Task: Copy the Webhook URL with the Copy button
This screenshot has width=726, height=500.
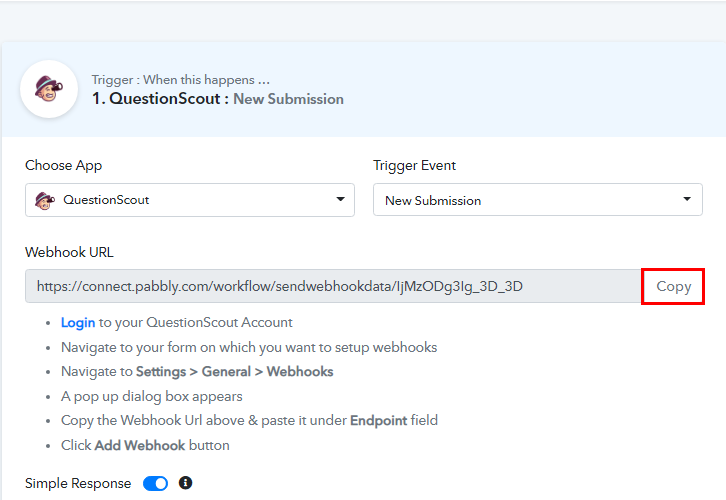Action: pos(673,287)
